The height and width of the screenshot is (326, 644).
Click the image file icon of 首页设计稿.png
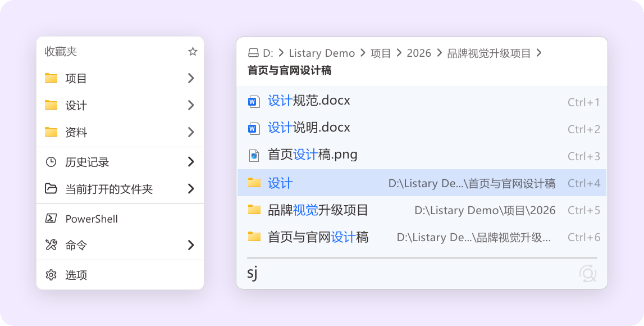coord(254,156)
